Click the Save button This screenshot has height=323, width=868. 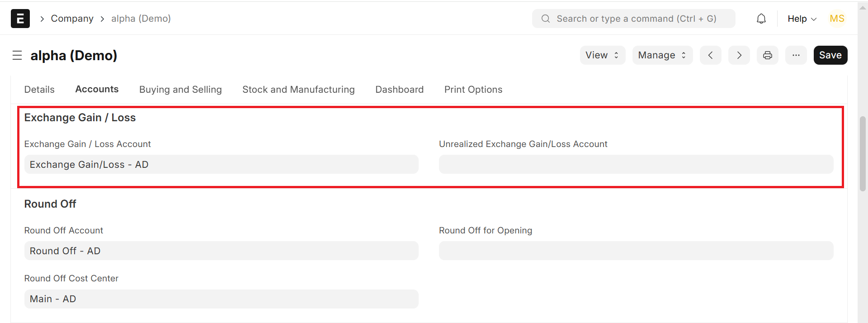tap(830, 55)
